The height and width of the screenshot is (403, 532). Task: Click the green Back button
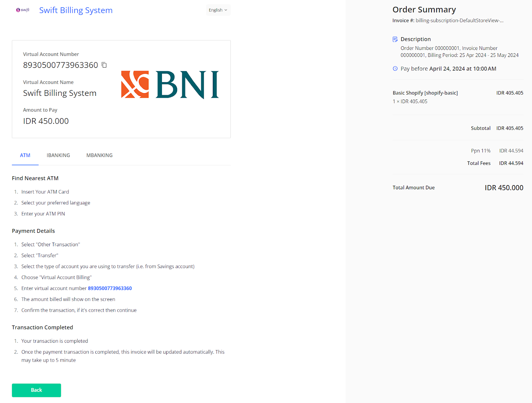point(37,390)
